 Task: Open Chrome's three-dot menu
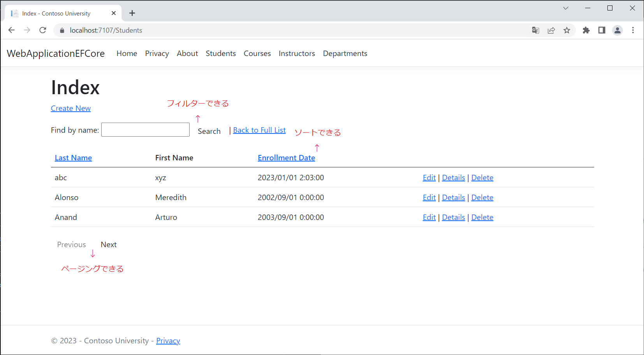pos(633,30)
